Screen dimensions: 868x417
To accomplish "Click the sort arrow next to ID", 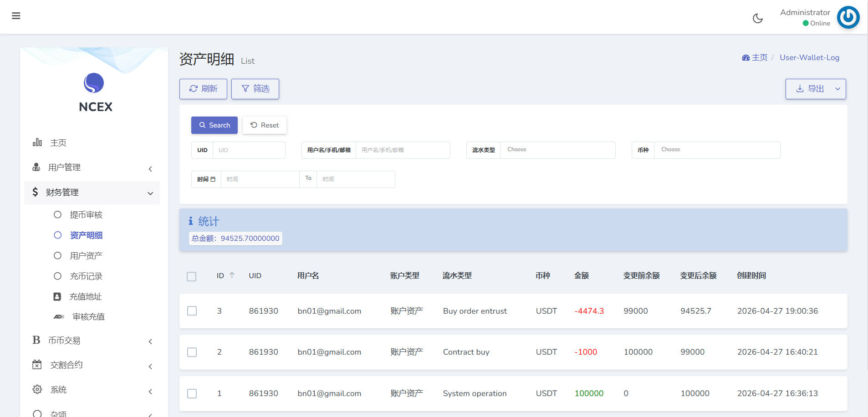I will (x=232, y=275).
